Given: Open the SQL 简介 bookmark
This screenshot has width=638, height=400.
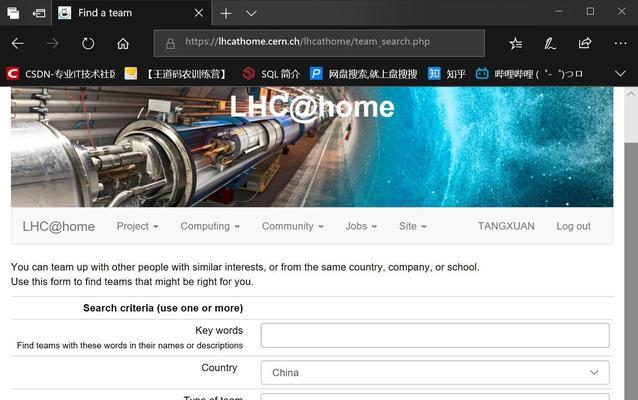Looking at the screenshot, I should pos(271,74).
